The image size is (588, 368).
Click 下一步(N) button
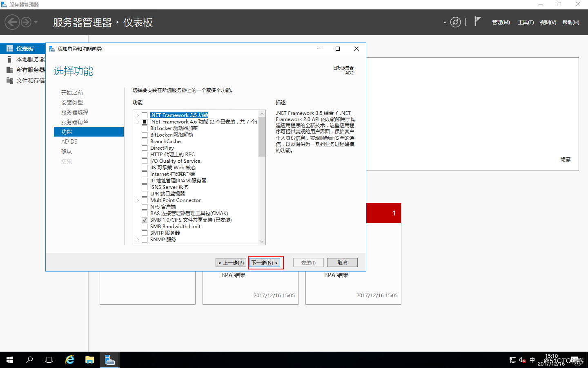coord(265,263)
